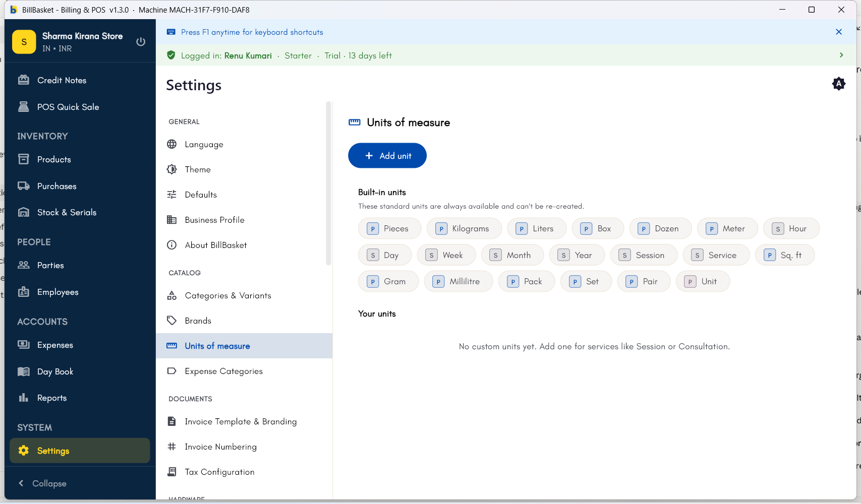Click the Meter unit chip
861x504 pixels.
tap(727, 228)
